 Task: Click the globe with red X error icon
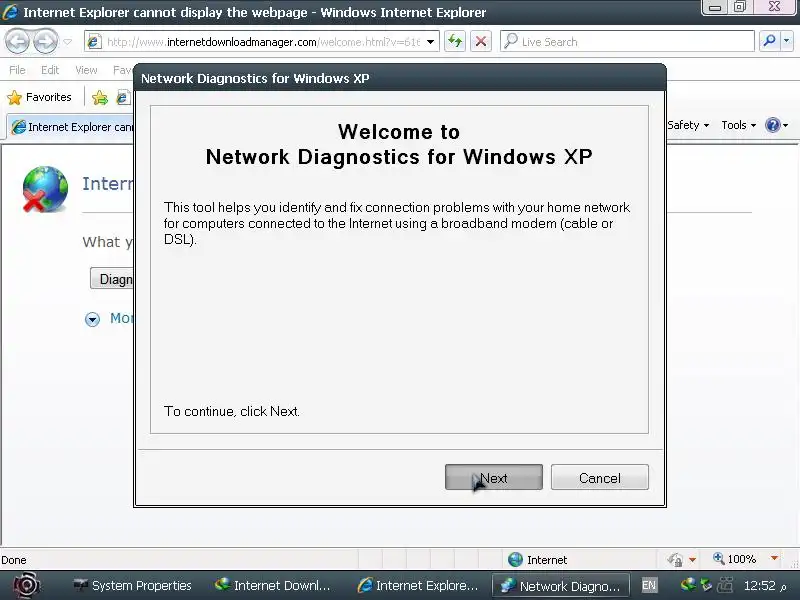tap(45, 188)
